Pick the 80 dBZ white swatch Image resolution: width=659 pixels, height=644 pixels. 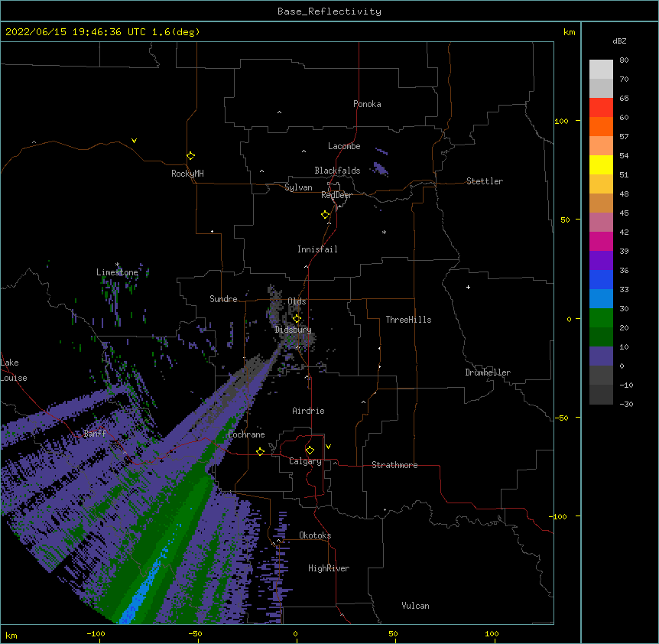tap(601, 69)
